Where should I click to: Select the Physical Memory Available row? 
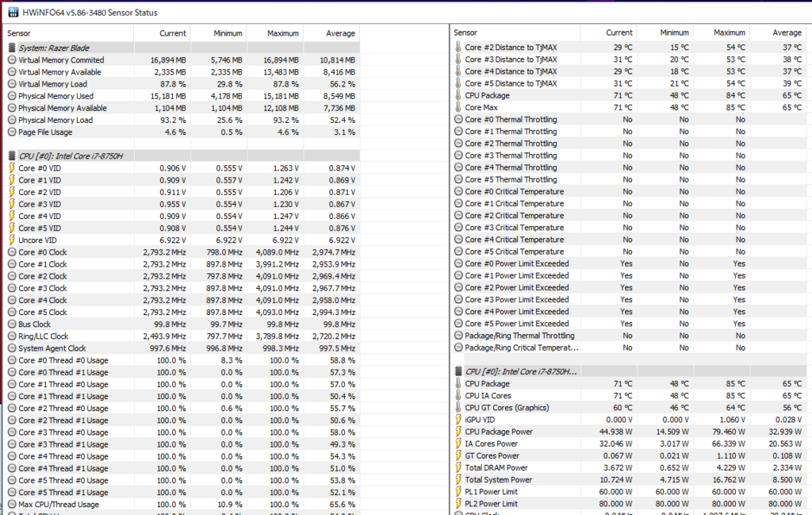(x=182, y=108)
